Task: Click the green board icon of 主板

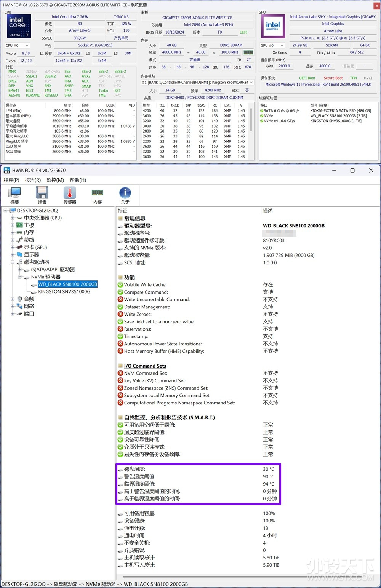Action: [x=19, y=225]
